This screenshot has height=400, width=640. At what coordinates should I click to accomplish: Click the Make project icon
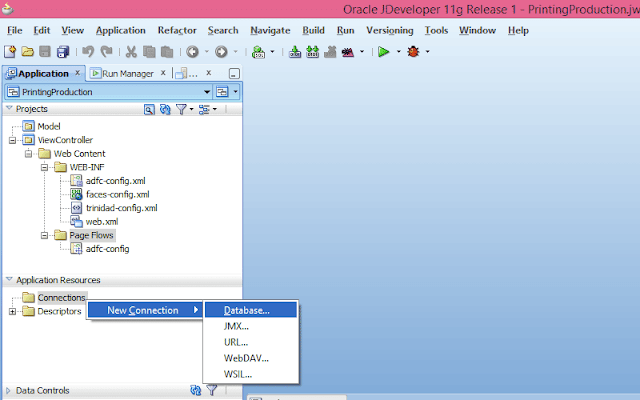pos(295,51)
